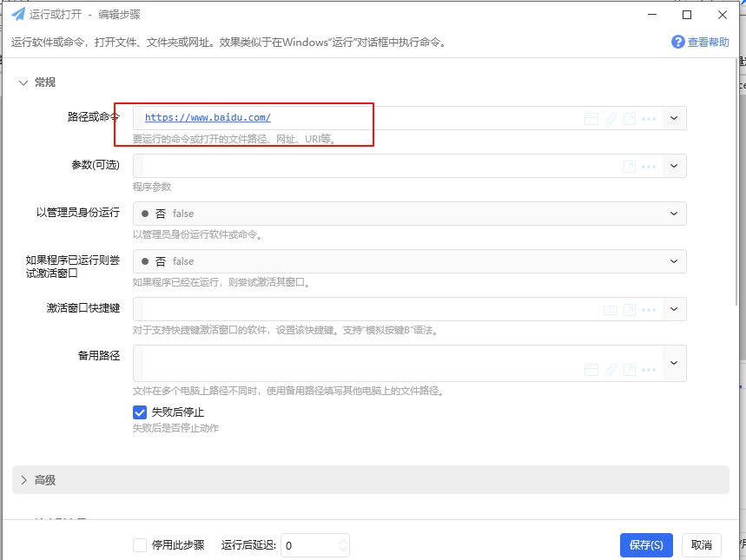Viewport: 746px width, 560px height.
Task: Click the https://www.baidu.com/ link text
Action: [208, 117]
